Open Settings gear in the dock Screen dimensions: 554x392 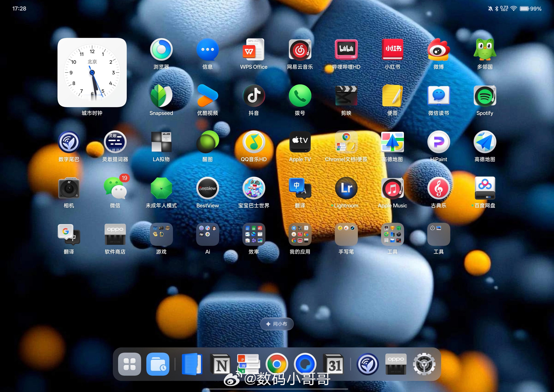[x=424, y=364]
